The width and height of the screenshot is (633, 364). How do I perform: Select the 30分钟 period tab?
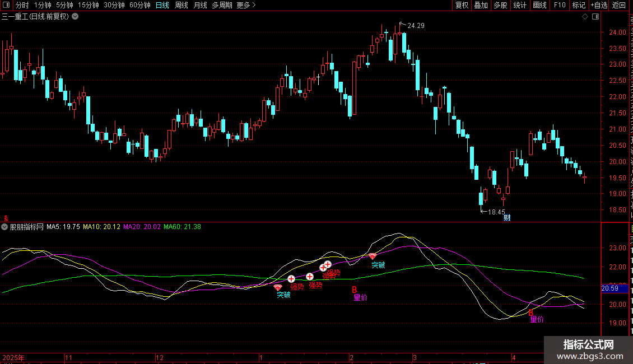click(114, 5)
